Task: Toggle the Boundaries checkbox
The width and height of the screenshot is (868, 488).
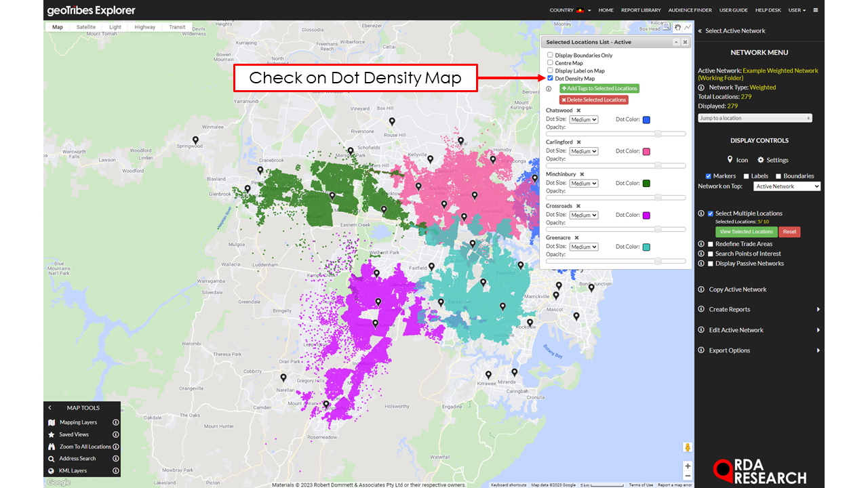Action: (778, 176)
